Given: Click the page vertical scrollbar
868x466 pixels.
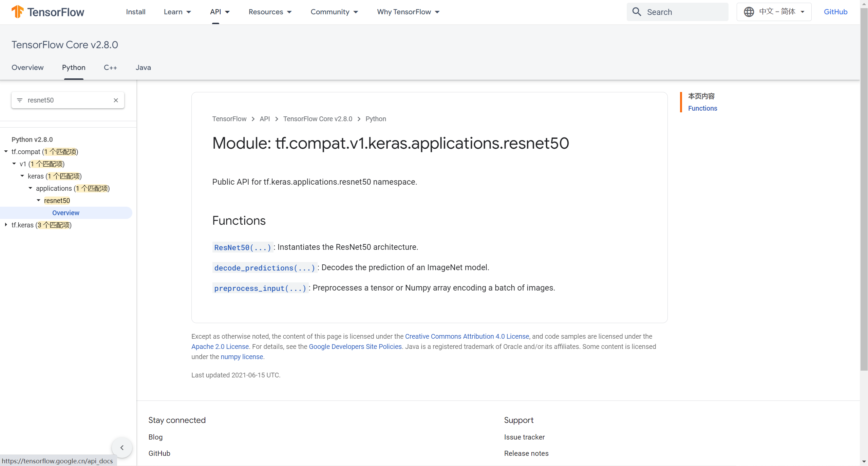Looking at the screenshot, I should click(x=864, y=204).
